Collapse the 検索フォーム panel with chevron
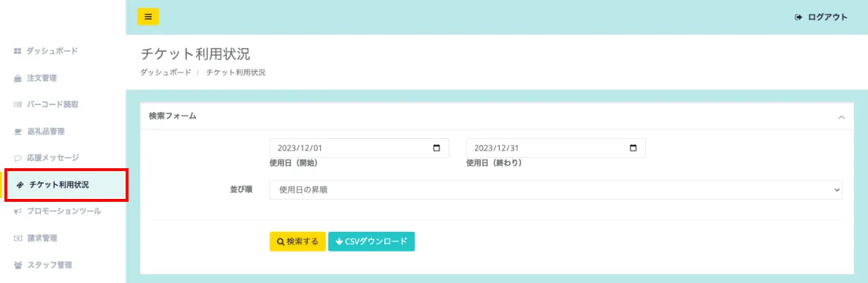 click(842, 117)
